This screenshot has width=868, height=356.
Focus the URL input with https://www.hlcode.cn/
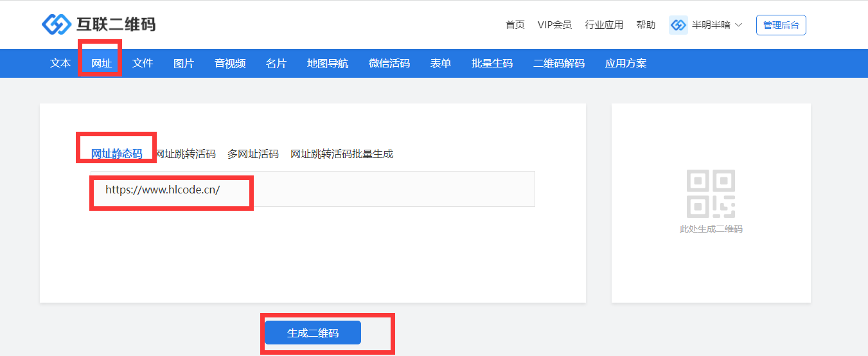click(312, 189)
